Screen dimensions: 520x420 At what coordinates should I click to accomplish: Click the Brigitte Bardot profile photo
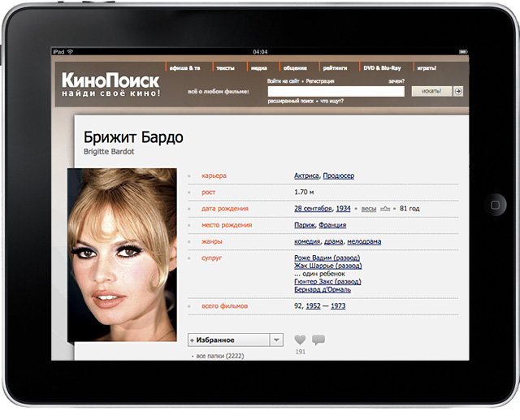[122, 255]
